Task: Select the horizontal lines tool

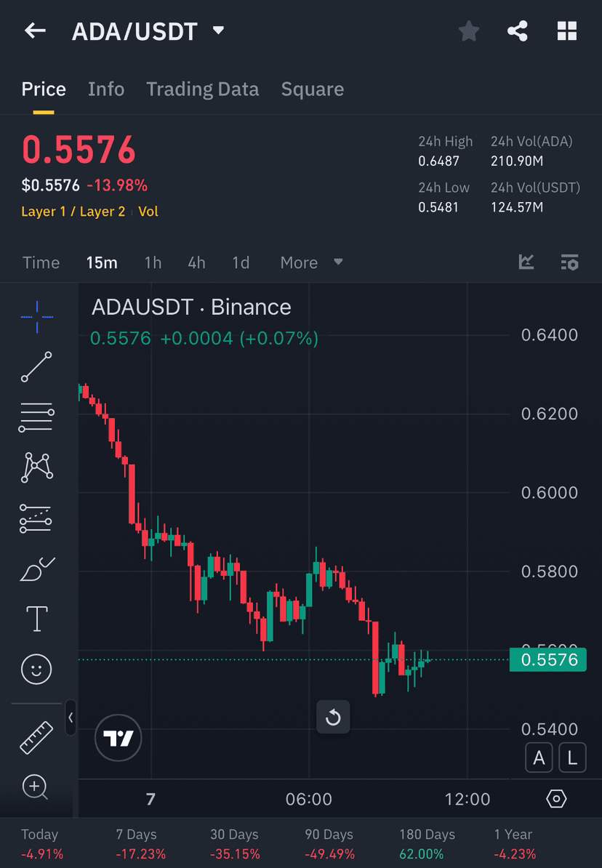Action: tap(36, 417)
